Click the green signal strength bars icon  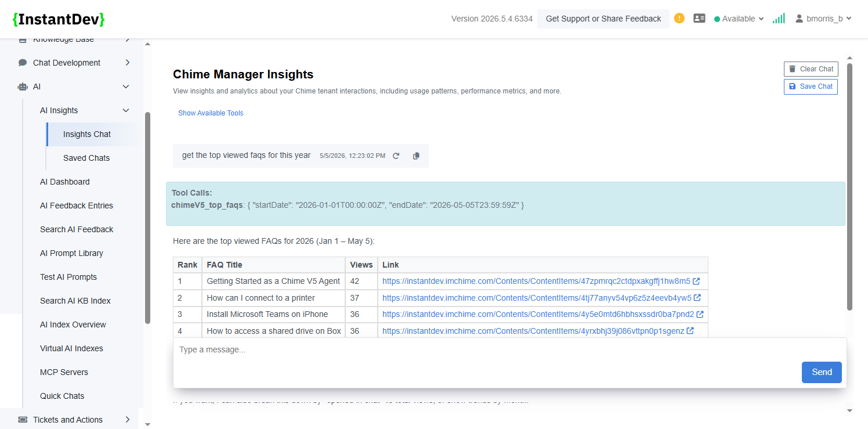pyautogui.click(x=779, y=19)
